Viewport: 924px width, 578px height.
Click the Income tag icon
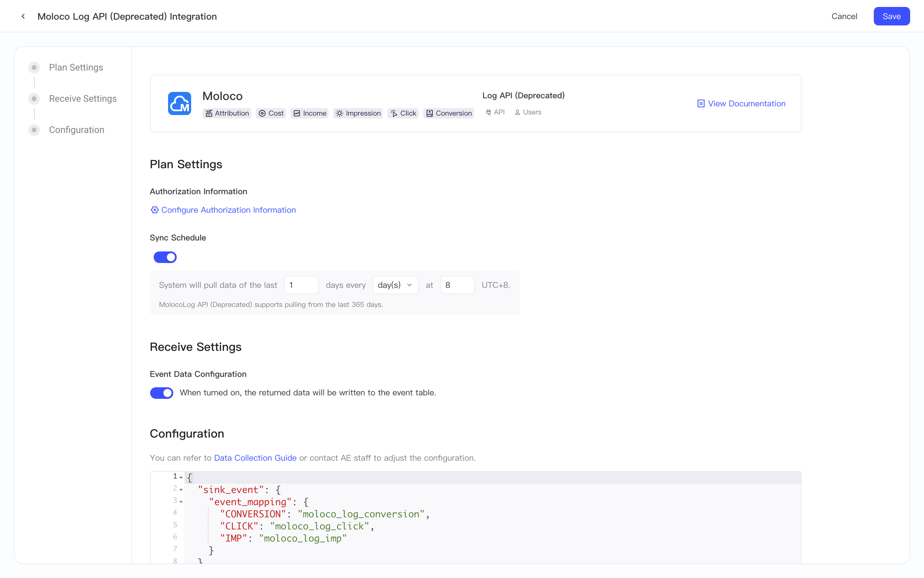(x=297, y=113)
